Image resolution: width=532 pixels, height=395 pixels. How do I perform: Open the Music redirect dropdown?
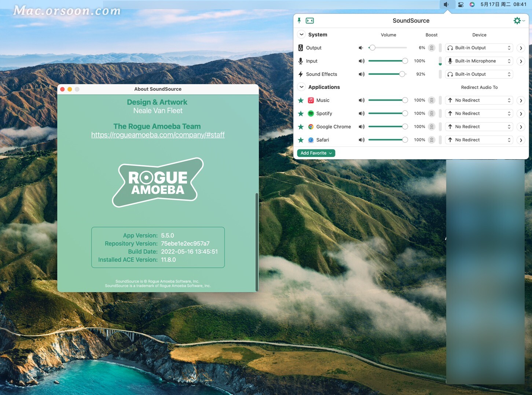(479, 100)
